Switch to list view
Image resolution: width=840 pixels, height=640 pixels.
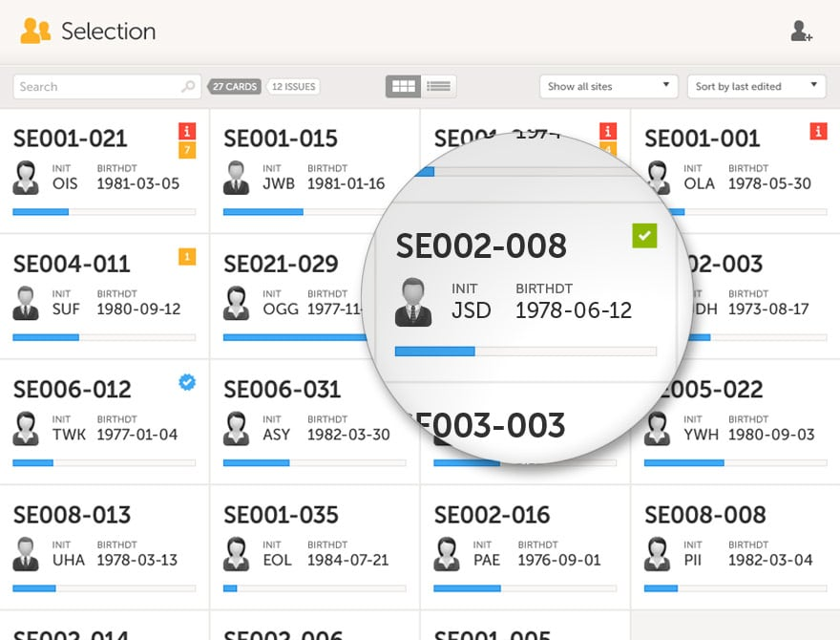[439, 86]
